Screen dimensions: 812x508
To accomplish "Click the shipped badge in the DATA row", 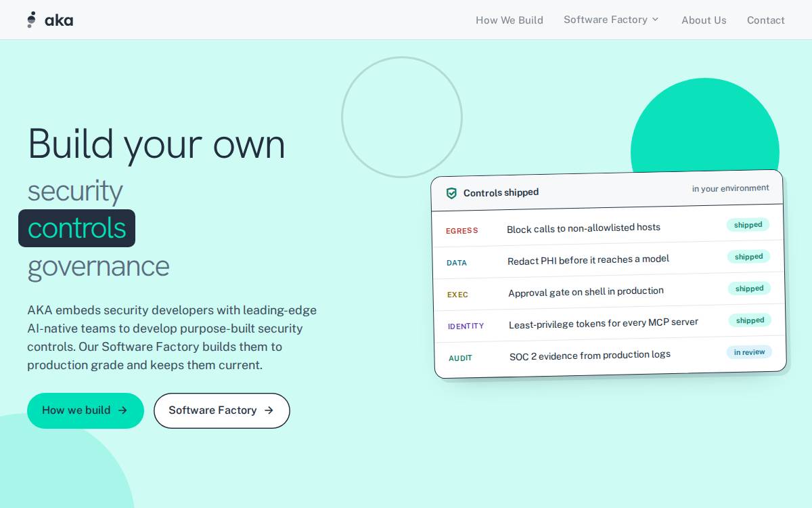I will pos(748,257).
